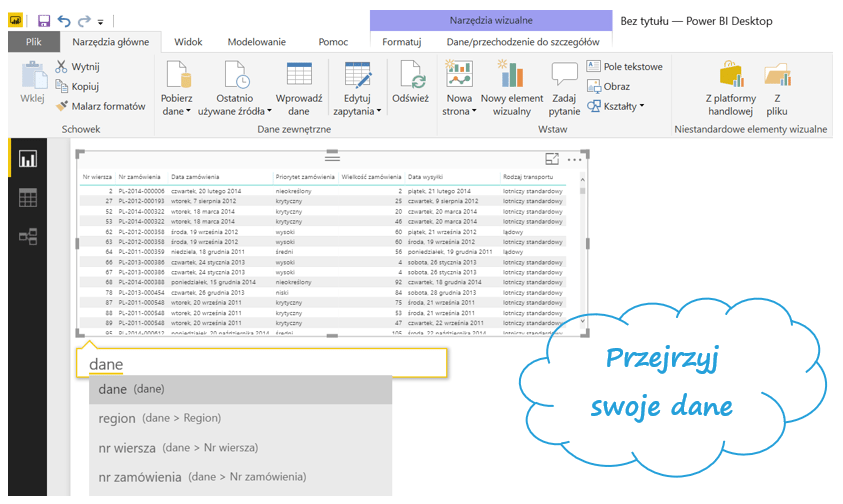Open the Relationships model view icon
This screenshot has height=504, width=843.
pyautogui.click(x=28, y=236)
